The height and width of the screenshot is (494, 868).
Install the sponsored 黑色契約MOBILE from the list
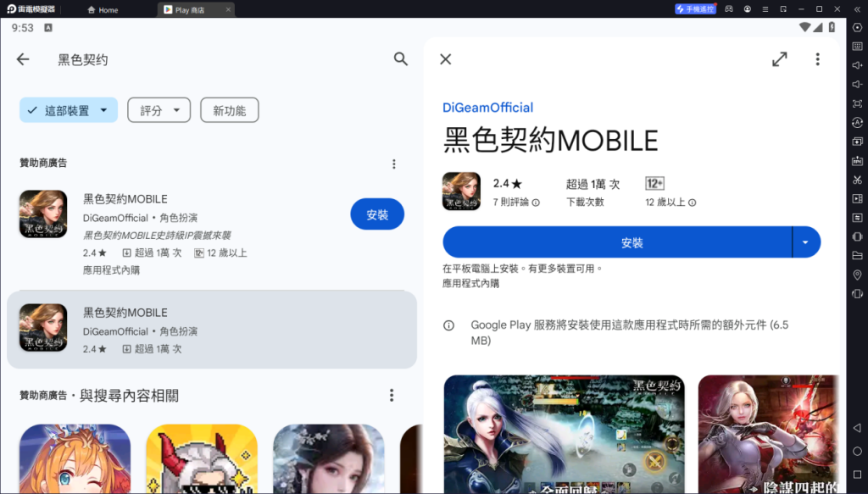[x=377, y=214]
